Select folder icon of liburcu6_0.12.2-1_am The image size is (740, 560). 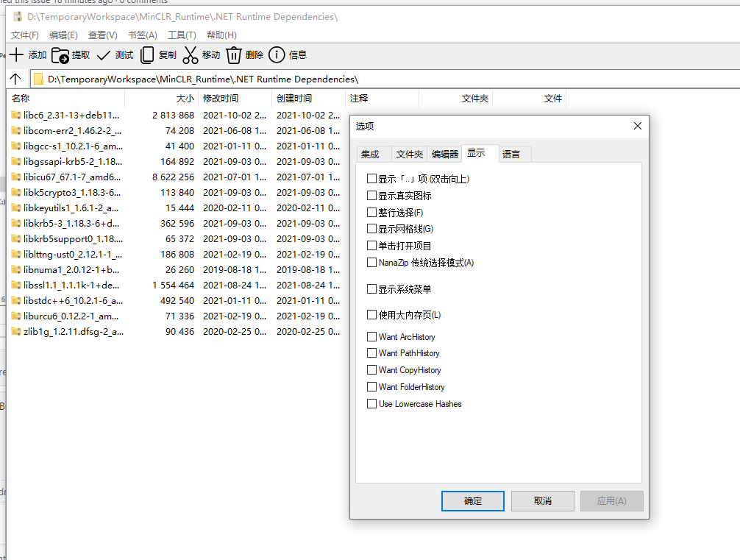(16, 316)
